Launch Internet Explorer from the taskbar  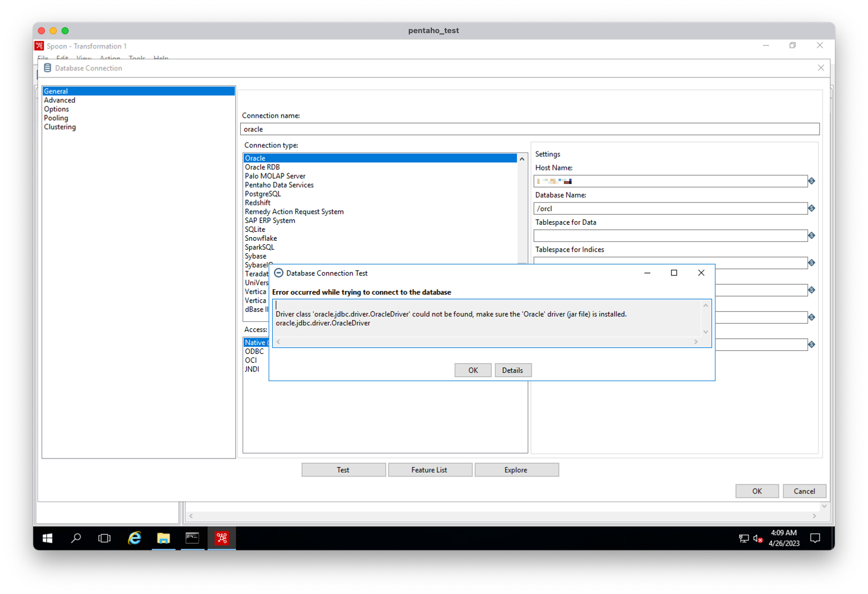click(135, 538)
